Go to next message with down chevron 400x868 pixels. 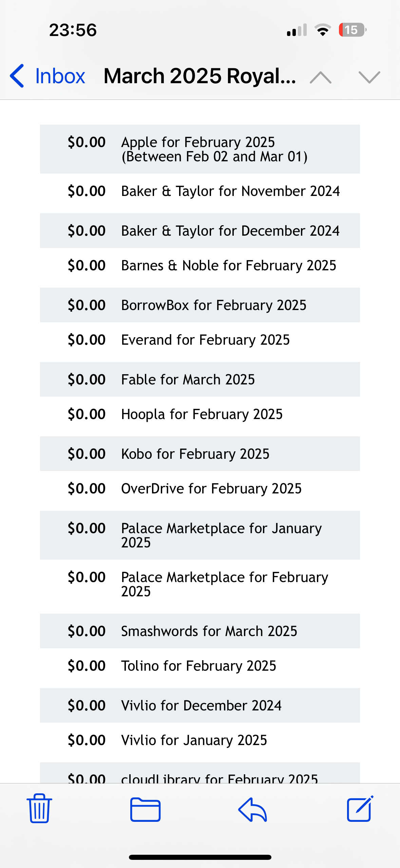(x=369, y=77)
